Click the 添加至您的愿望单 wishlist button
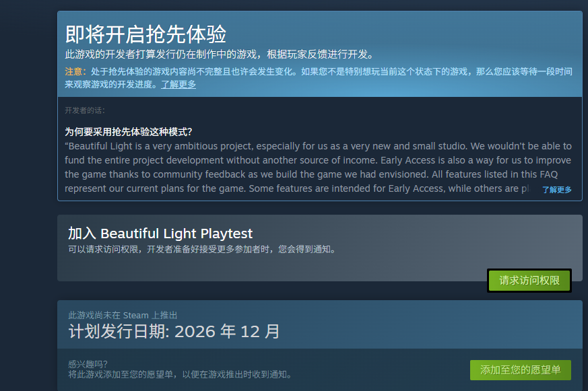 [520, 370]
